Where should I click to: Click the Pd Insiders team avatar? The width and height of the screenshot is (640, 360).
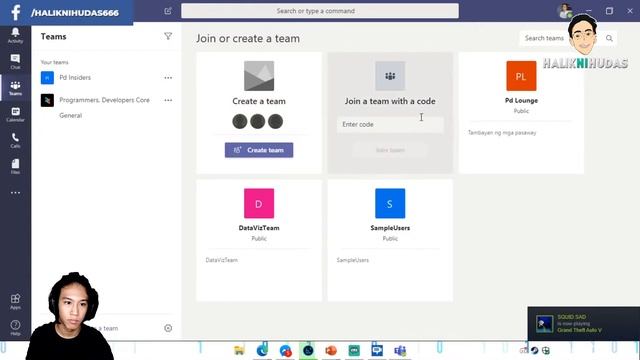[x=47, y=78]
